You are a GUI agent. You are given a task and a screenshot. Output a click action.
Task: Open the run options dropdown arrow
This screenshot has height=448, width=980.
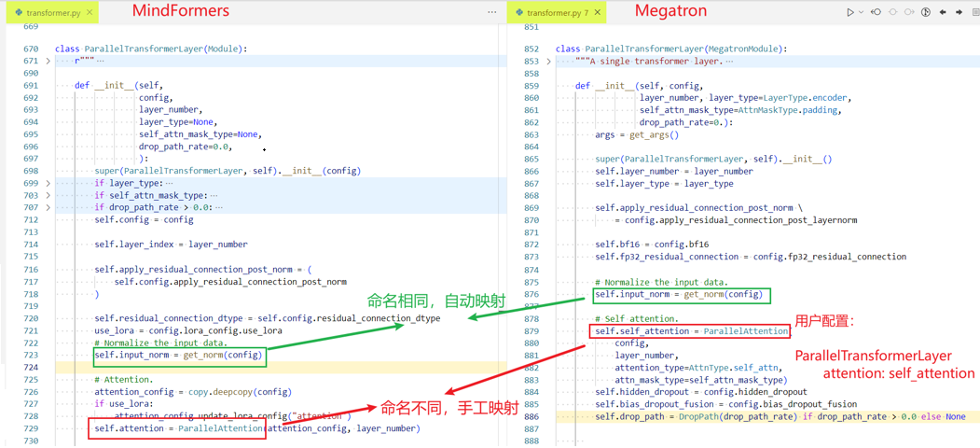861,12
